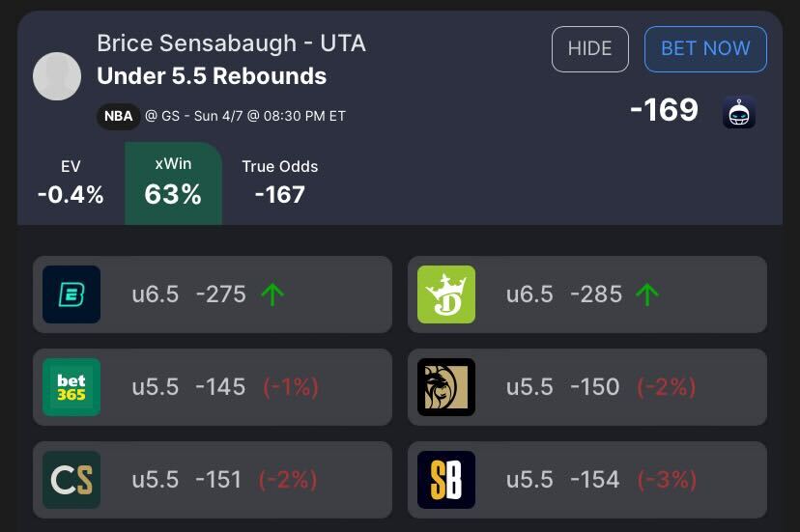The height and width of the screenshot is (532, 800).
Task: Click the DraftKings crown logo
Action: click(446, 294)
